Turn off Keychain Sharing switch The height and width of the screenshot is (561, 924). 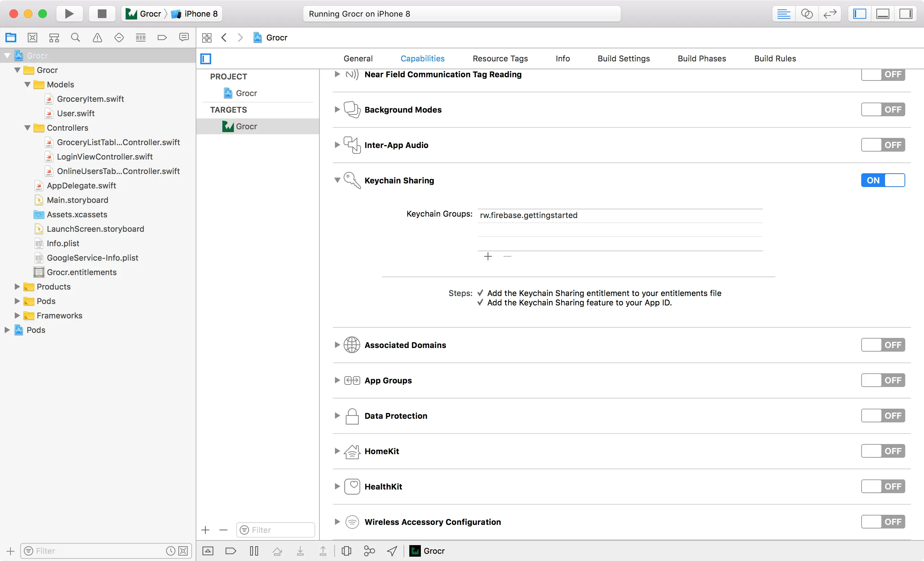[883, 181]
